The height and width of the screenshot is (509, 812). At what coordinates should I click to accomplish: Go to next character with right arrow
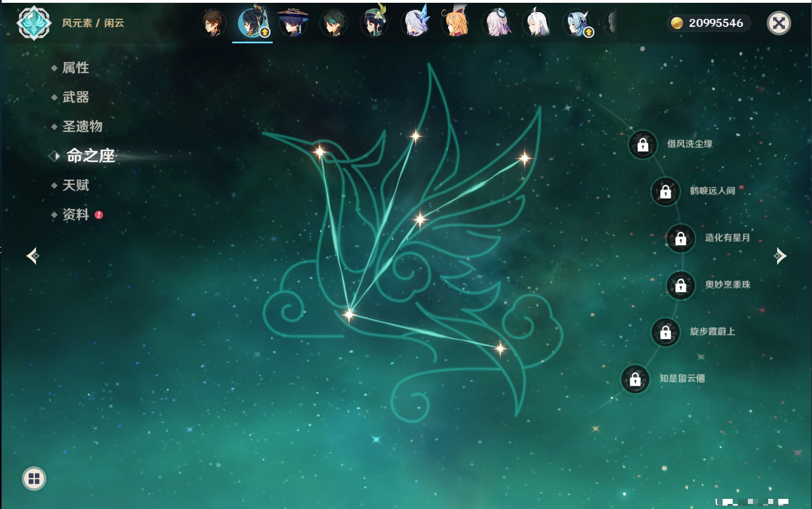(x=780, y=256)
